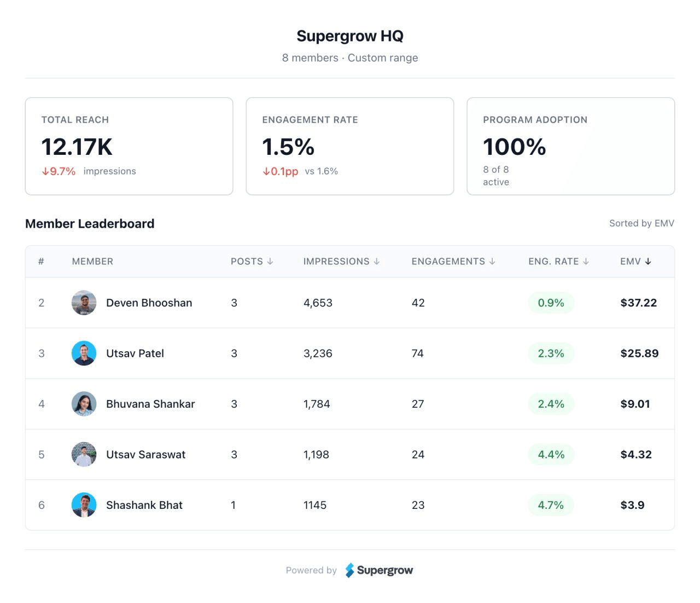
Task: Select member name Utsav Saraswat
Action: pyautogui.click(x=145, y=455)
